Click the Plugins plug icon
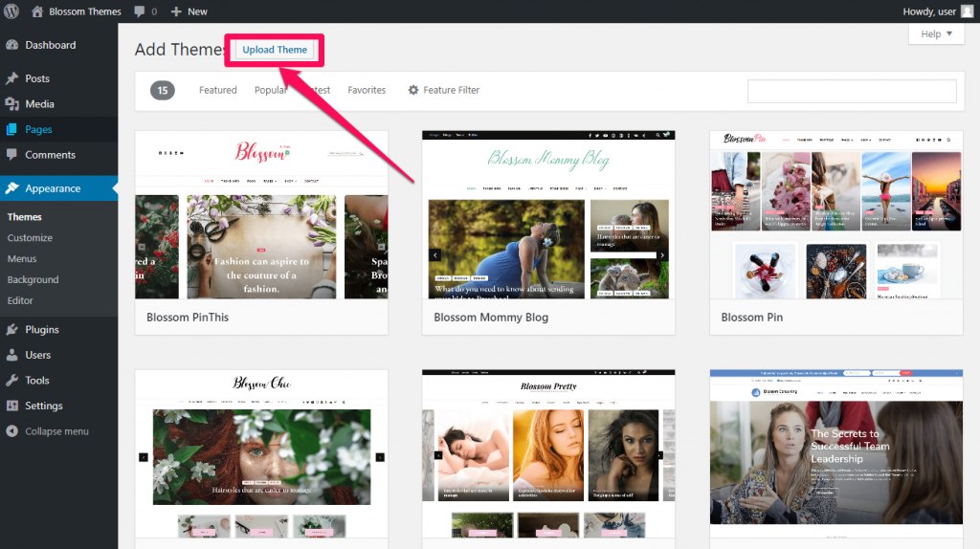This screenshot has width=980, height=549. [x=11, y=329]
